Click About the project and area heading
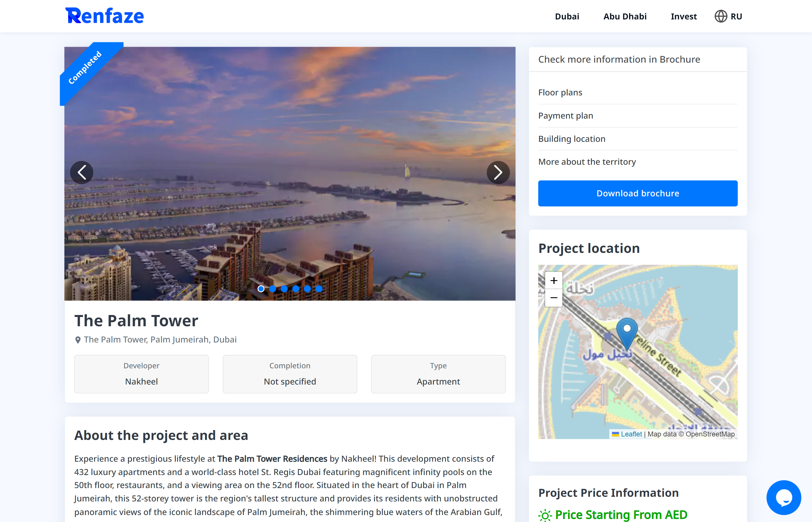Screen dimensions: 812x522 161,435
